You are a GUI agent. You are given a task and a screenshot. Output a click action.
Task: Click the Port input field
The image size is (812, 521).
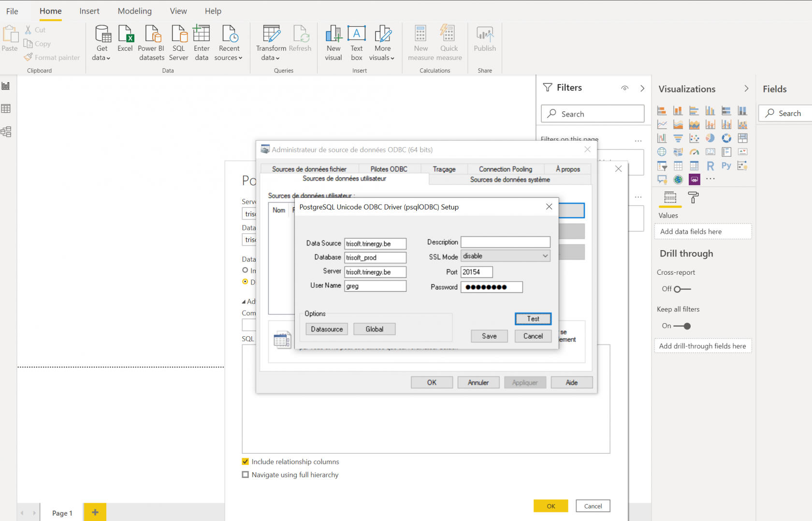coord(476,272)
